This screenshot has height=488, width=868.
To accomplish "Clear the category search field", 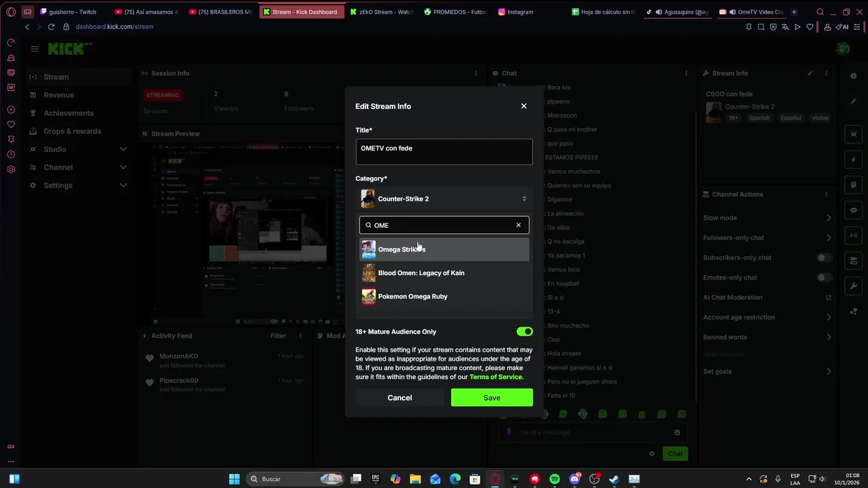I will tap(519, 225).
